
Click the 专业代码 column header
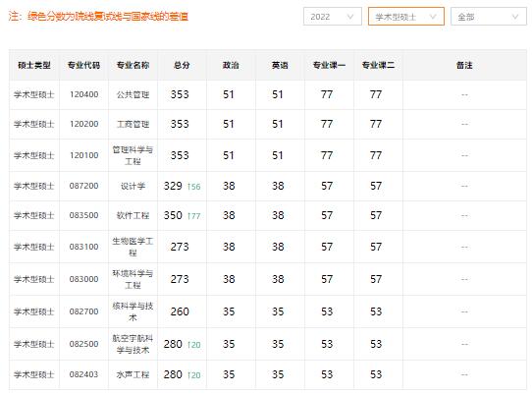click(83, 65)
